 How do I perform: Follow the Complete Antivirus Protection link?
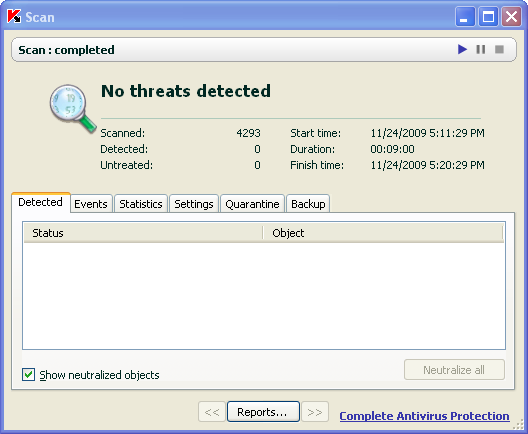(424, 416)
